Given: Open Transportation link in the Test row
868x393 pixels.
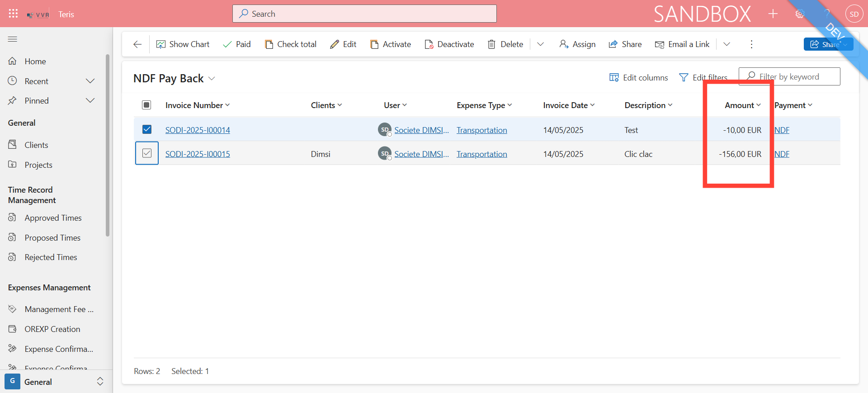Looking at the screenshot, I should [482, 130].
